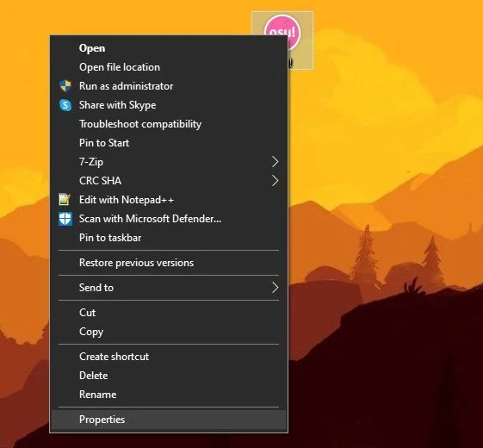Select Troubleshoot compatibility
This screenshot has height=448, width=483.
point(169,124)
